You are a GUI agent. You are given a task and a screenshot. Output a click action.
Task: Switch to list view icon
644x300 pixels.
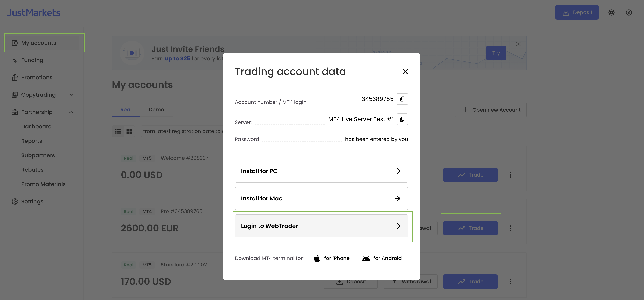(x=117, y=131)
